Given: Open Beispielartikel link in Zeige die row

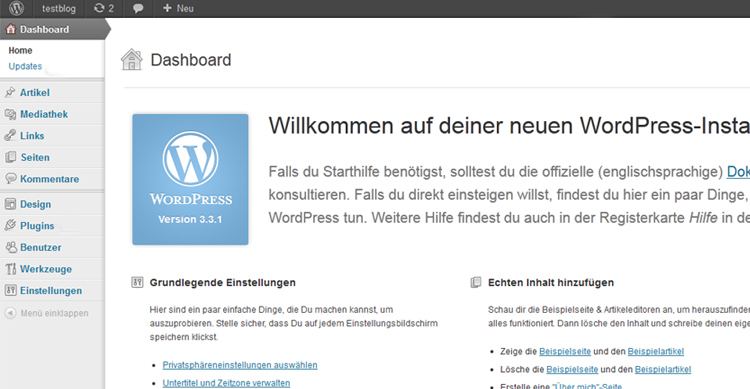Looking at the screenshot, I should click(656, 351).
